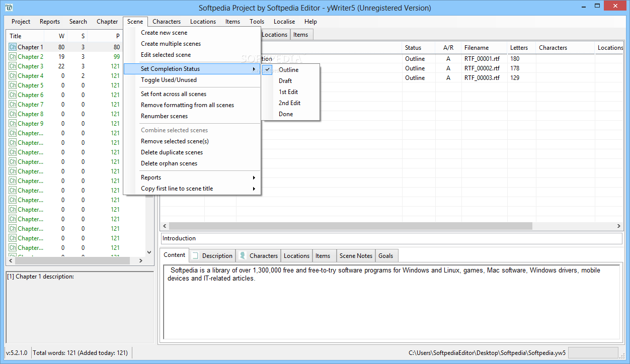This screenshot has width=630, height=364.
Task: Switch to the lower Locations tab
Action: pos(296,256)
